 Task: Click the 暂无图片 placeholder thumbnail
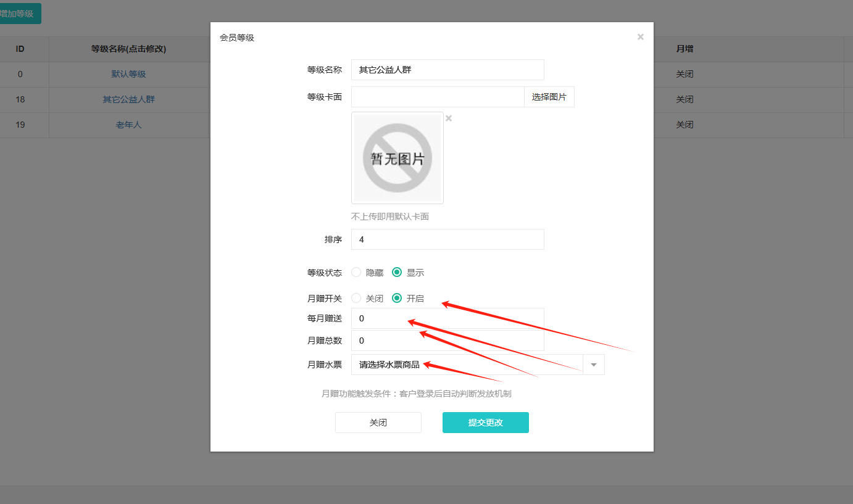point(397,158)
